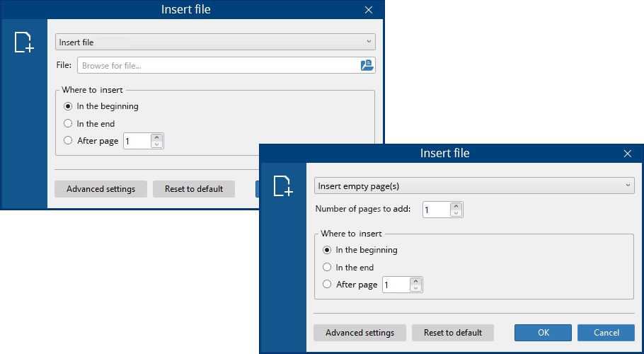The width and height of the screenshot is (644, 354).
Task: Increase 'Number of pages to add' value
Action: click(456, 206)
